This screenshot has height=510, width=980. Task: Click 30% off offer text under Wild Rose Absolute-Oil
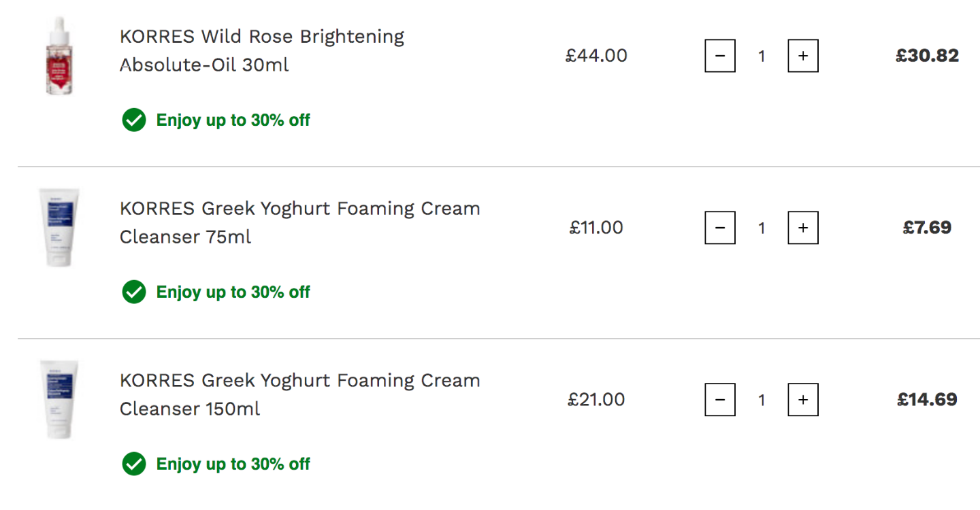point(233,120)
